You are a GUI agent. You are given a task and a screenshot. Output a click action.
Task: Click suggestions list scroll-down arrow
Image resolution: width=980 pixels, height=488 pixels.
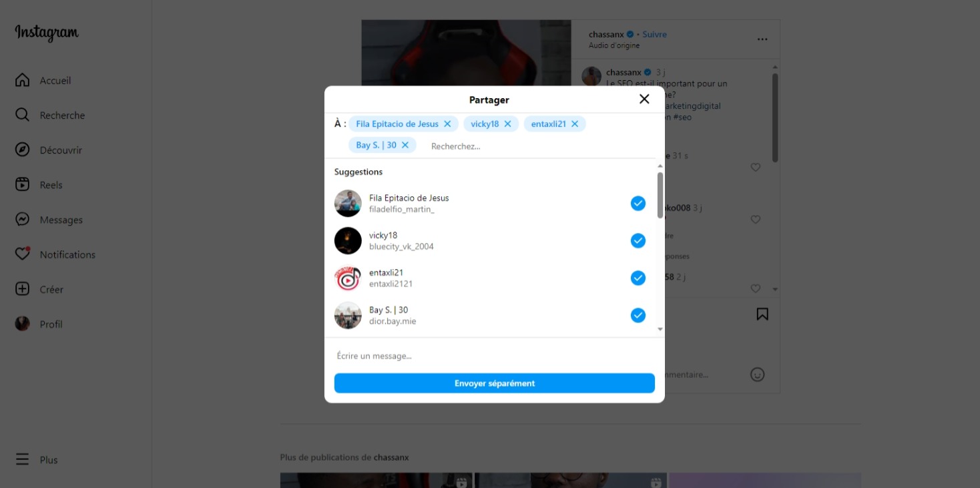[x=660, y=329]
